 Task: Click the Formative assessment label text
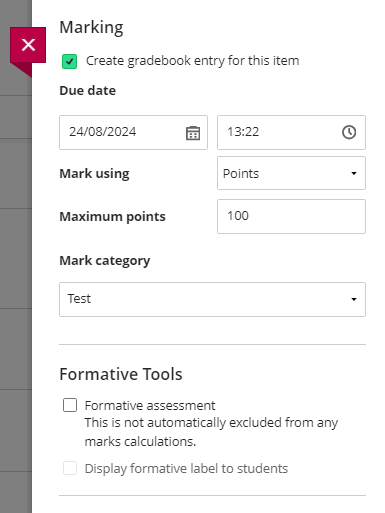pos(150,406)
